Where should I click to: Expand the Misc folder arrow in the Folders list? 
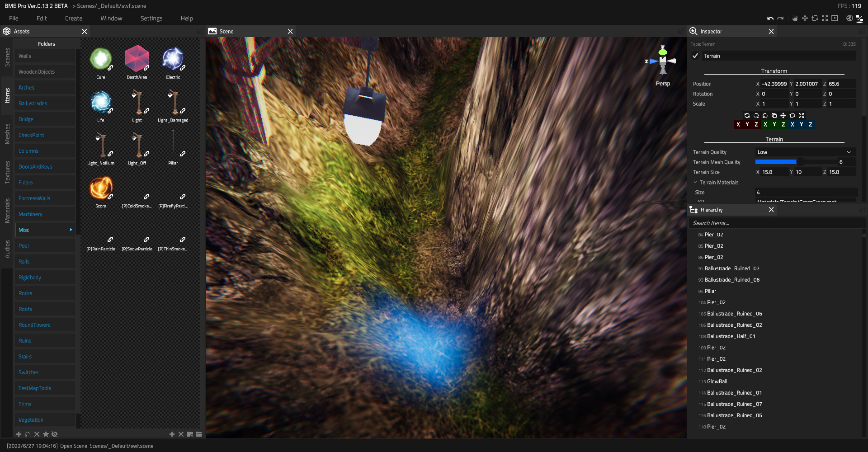click(71, 230)
